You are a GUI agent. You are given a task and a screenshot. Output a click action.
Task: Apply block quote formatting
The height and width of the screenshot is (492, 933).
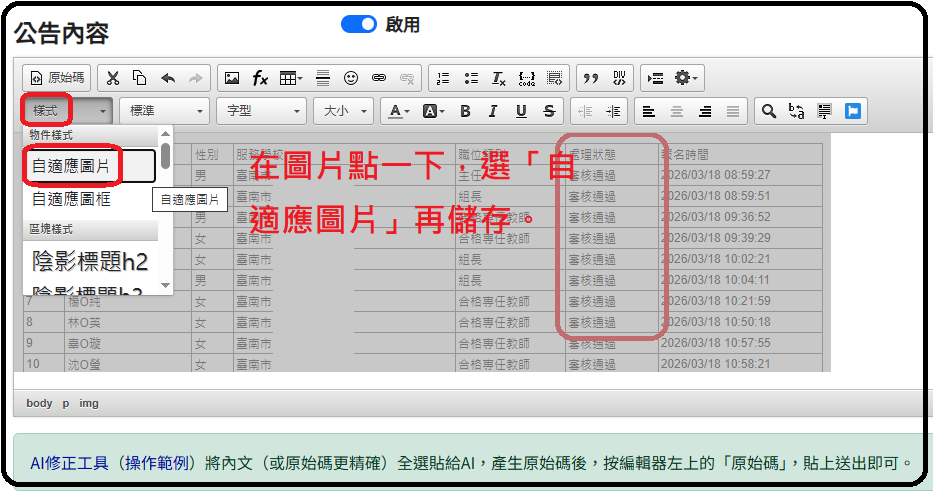tap(591, 78)
